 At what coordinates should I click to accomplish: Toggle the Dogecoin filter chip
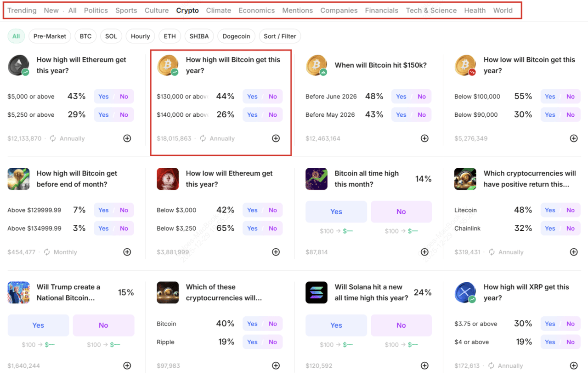[236, 36]
